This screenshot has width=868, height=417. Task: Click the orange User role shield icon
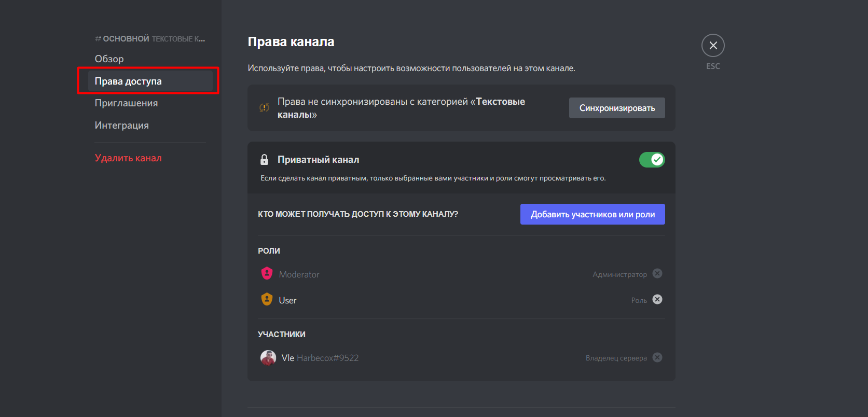coord(267,299)
